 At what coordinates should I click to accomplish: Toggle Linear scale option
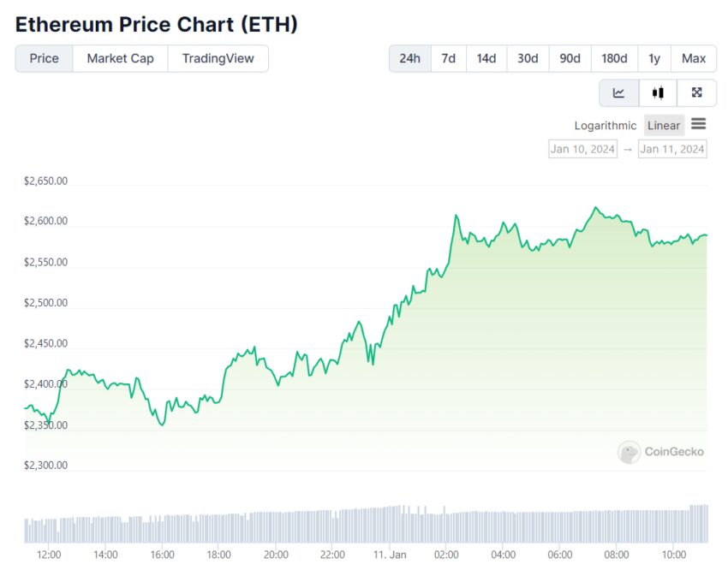point(664,126)
